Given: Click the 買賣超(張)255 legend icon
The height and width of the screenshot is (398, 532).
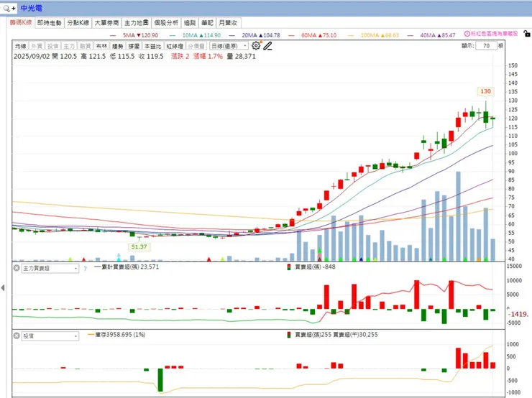Looking at the screenshot, I should pos(289,335).
